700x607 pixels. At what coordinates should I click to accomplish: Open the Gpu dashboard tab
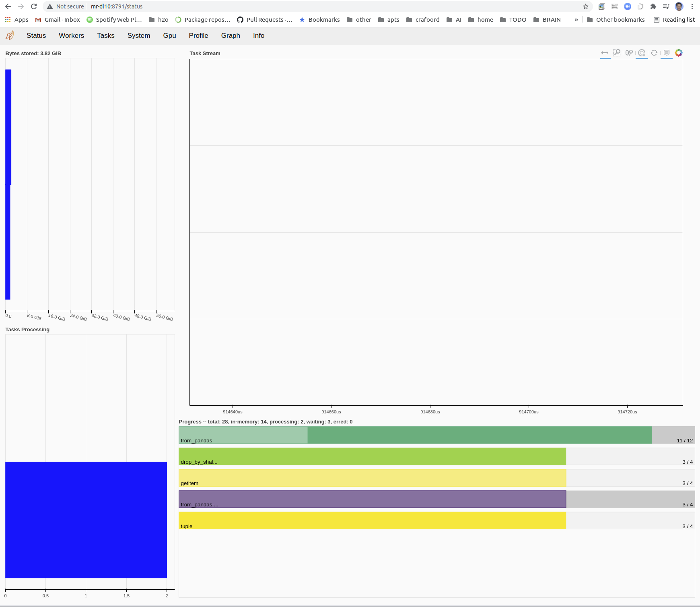[169, 35]
